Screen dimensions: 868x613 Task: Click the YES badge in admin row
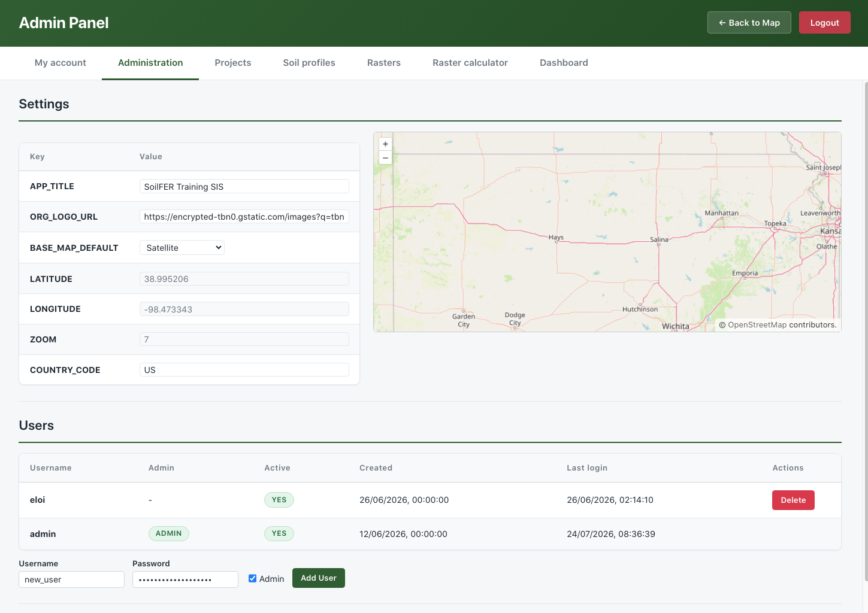(x=279, y=533)
